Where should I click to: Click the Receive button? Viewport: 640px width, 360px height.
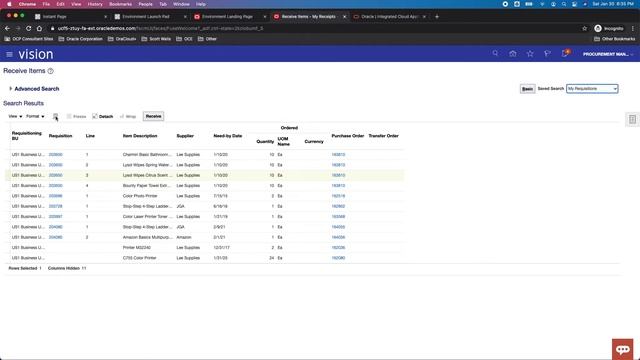[153, 116]
